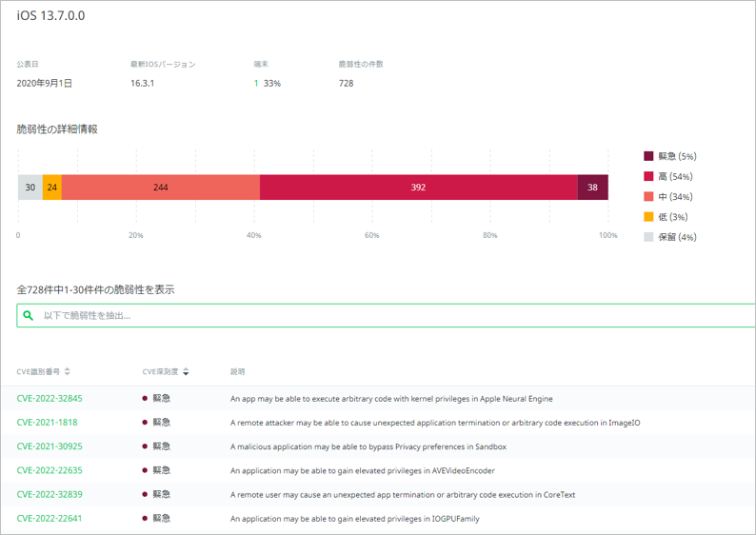Open CVE-2022-32839 link
The width and height of the screenshot is (756, 535).
(x=50, y=494)
